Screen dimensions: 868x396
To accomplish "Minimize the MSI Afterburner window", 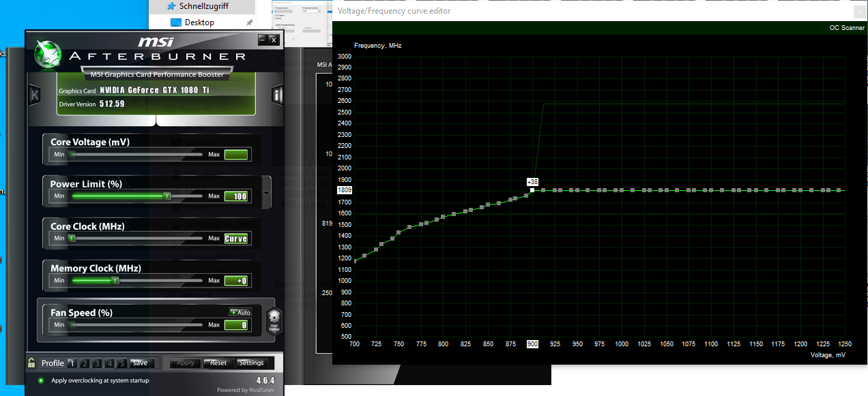I will coord(263,40).
